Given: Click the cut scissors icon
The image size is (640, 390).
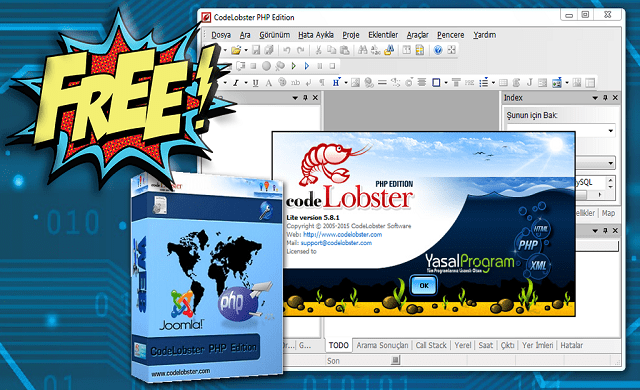Looking at the screenshot, I should (x=318, y=50).
